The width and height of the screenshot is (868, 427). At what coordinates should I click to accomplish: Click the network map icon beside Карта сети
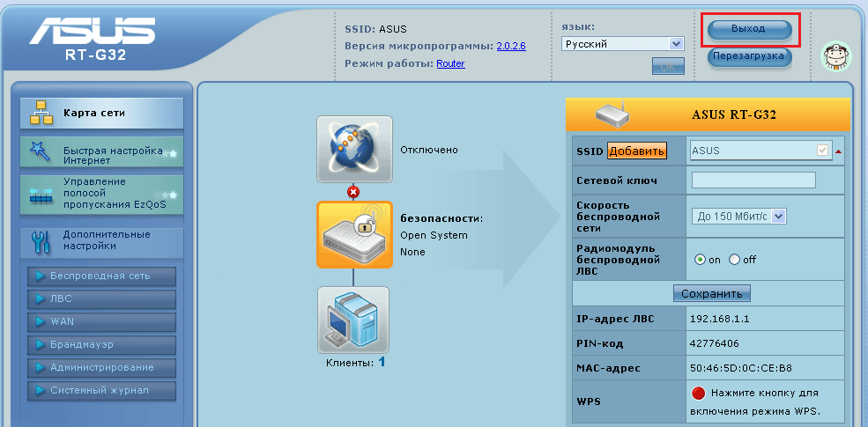coord(41,113)
